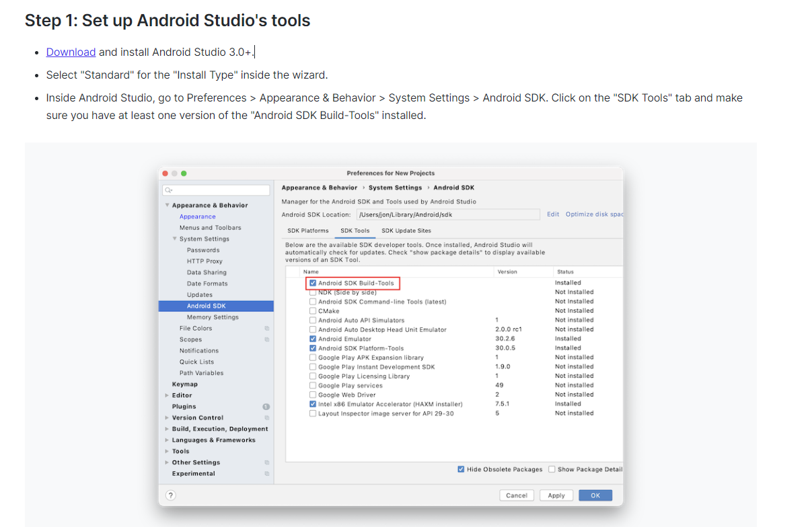Click the project-level icon beside File Colors
Screen dimensions: 812x527
click(266, 329)
